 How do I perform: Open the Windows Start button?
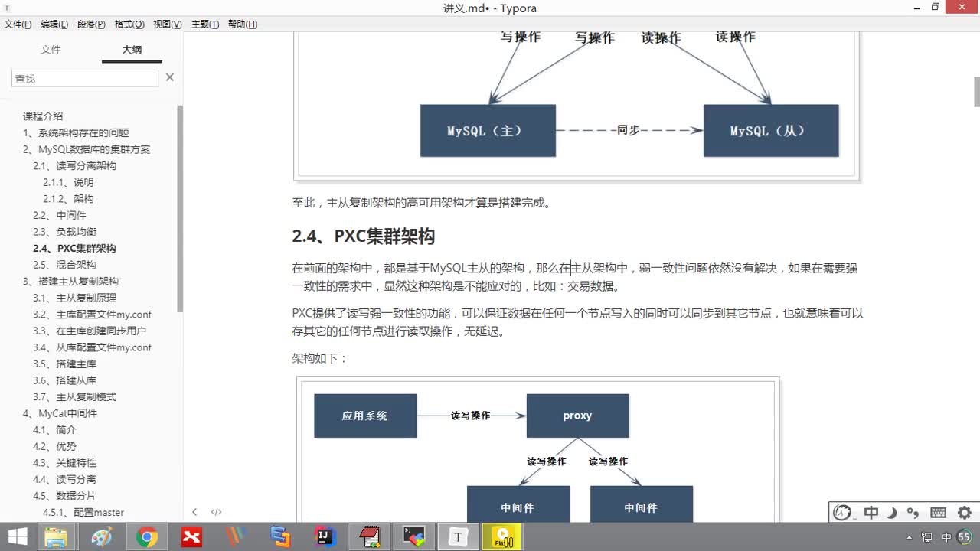click(x=17, y=537)
